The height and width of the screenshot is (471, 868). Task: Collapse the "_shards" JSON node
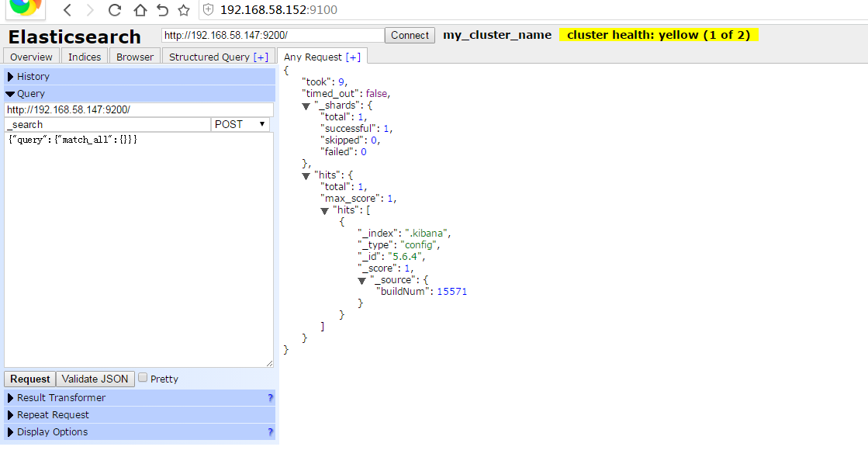tap(306, 106)
